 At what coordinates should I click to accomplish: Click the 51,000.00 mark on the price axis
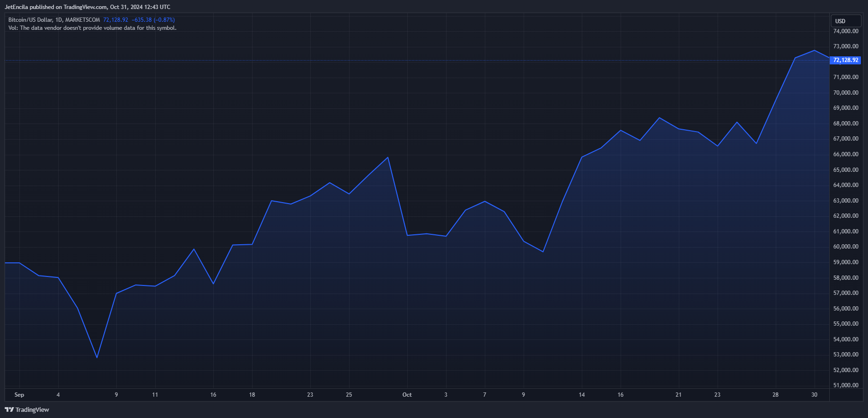(845, 385)
